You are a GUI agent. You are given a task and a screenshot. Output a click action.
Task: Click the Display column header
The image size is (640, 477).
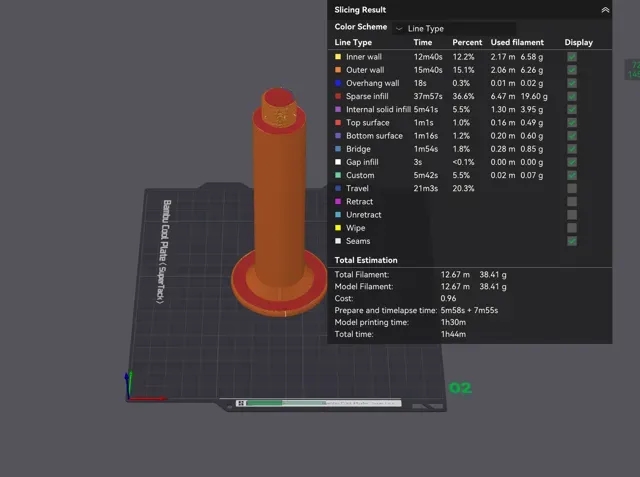(x=578, y=42)
